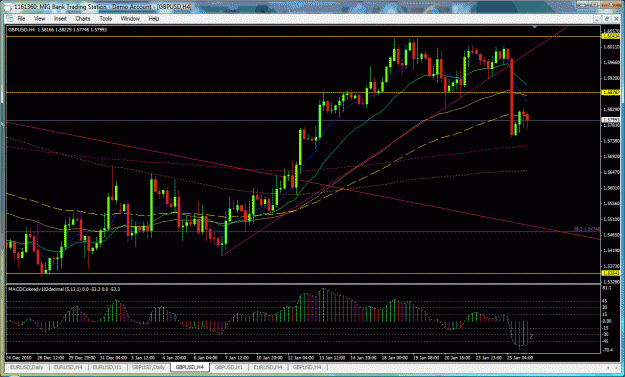Click the '3 Jan 12:00' time axis label

pos(142,357)
